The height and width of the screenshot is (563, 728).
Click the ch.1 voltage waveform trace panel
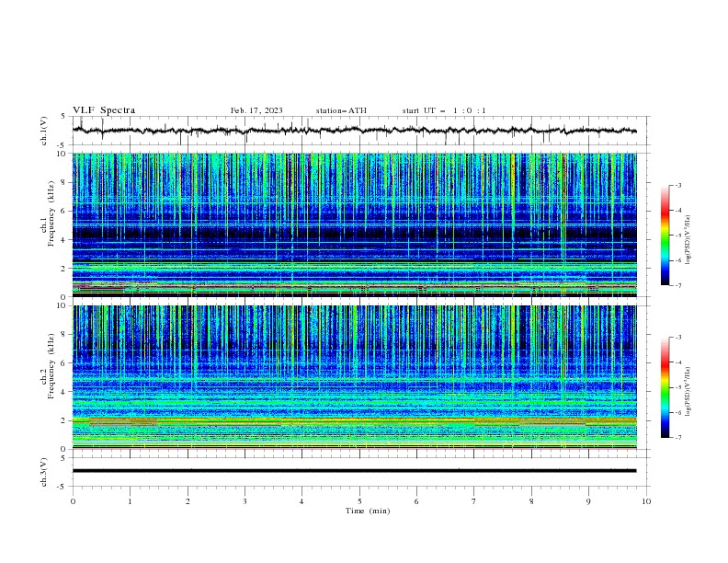point(360,131)
